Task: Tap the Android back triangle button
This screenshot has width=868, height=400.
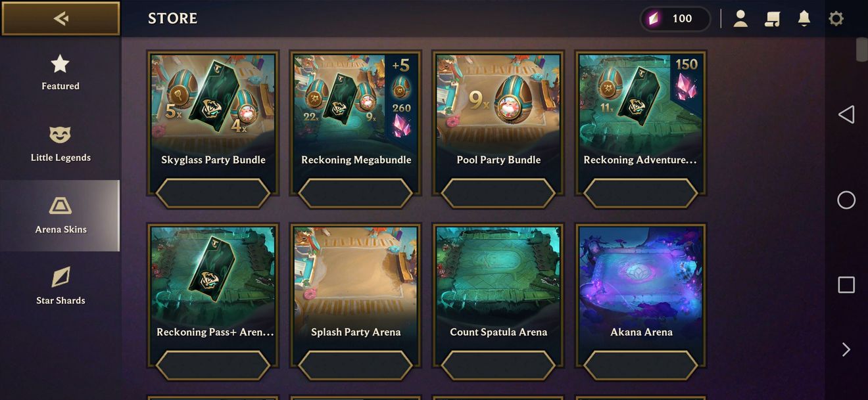Action: tap(846, 114)
